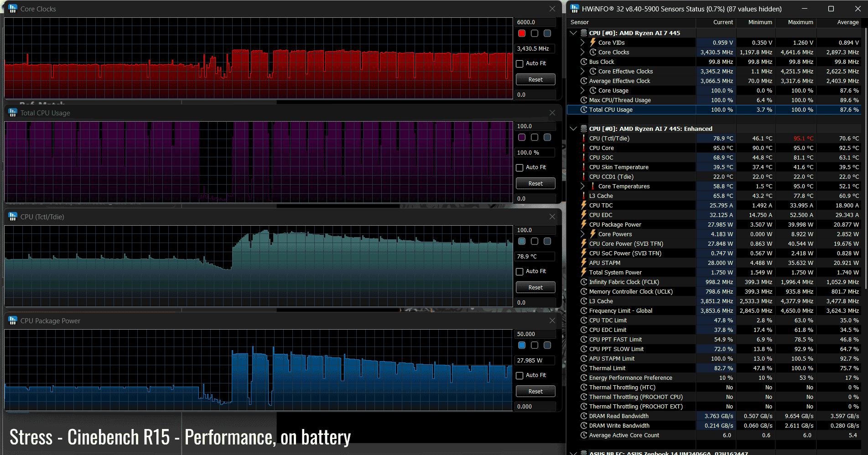Click the thermometer icon beside L3 Cache temperature
Viewport: 868px width, 455px height.
pyautogui.click(x=584, y=196)
